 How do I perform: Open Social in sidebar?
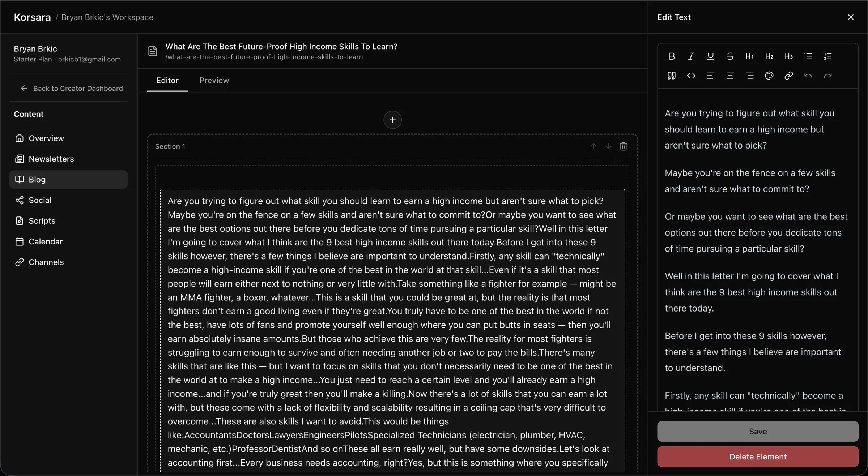point(68,200)
